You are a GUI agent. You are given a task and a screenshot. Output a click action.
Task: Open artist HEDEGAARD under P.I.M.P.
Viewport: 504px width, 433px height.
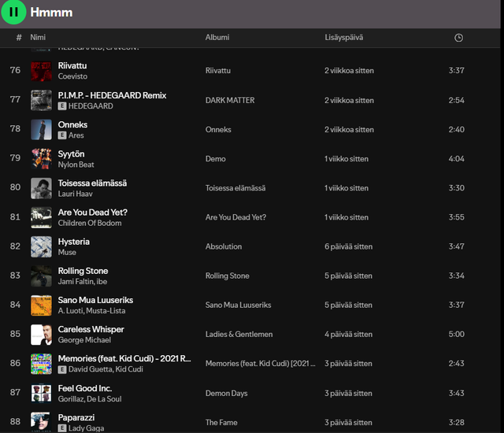[91, 106]
